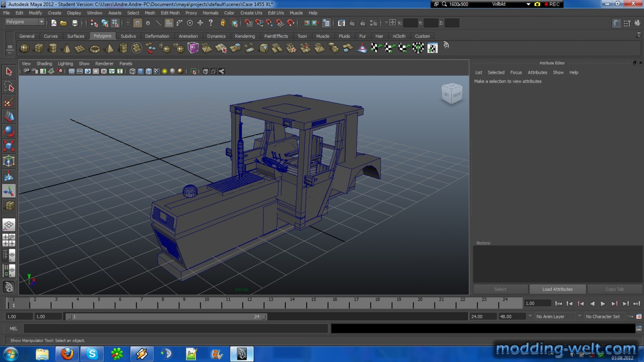Click the New Scene icon
644x362 pixels.
(x=54, y=23)
